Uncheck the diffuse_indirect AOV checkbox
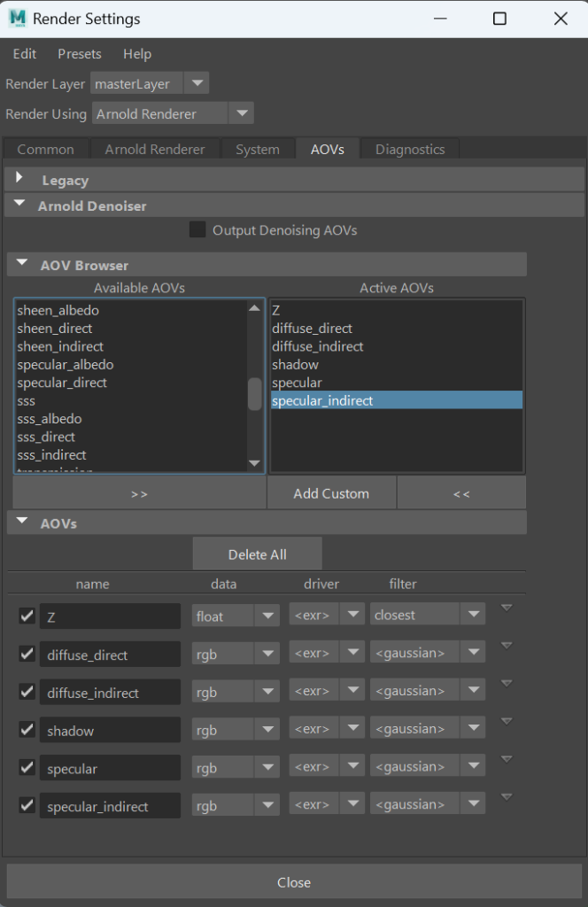 click(27, 691)
